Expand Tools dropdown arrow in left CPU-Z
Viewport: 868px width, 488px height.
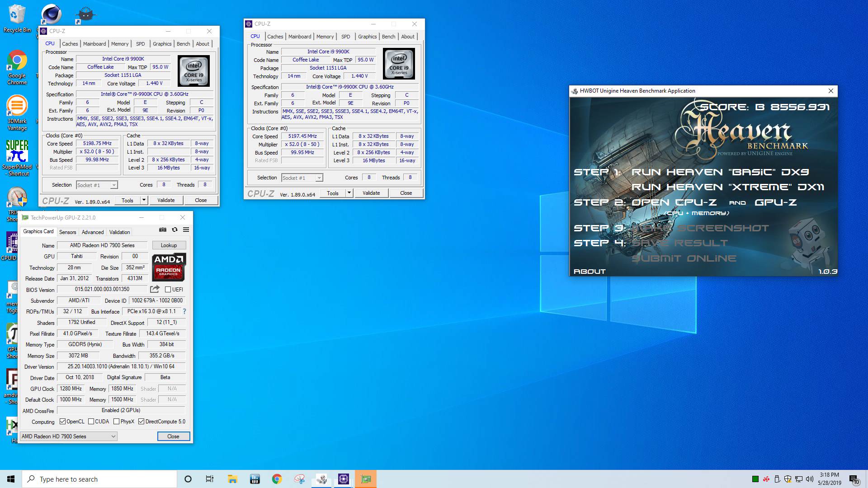tap(144, 200)
